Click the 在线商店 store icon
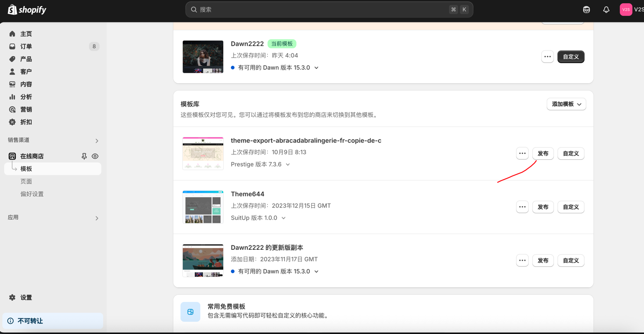 coord(12,156)
